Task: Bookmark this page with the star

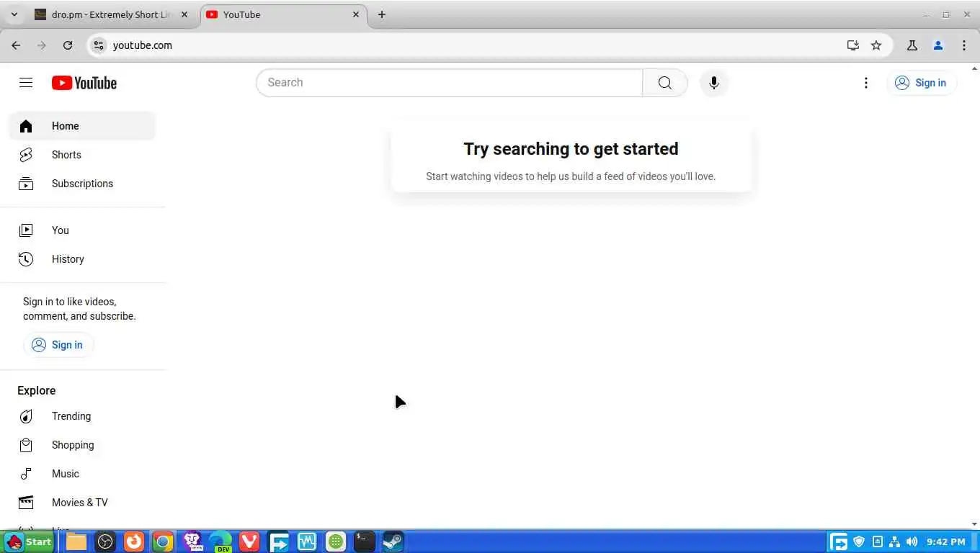Action: click(x=876, y=45)
